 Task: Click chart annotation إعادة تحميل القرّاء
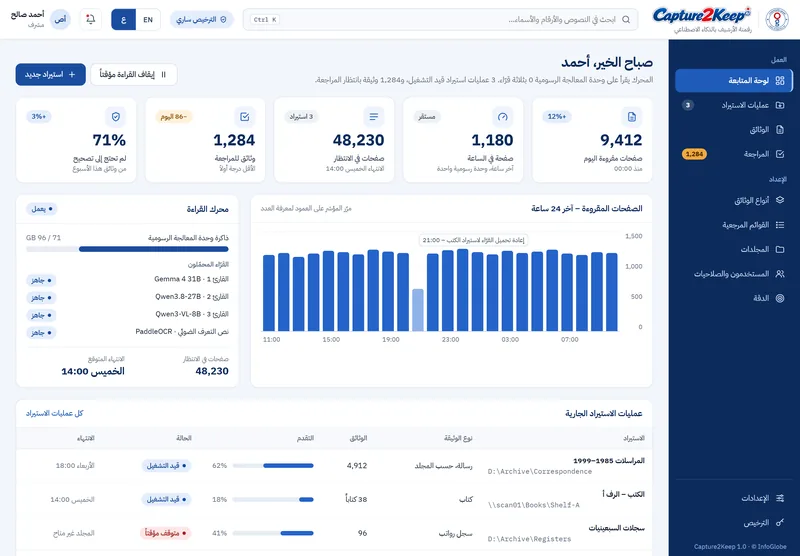[473, 240]
